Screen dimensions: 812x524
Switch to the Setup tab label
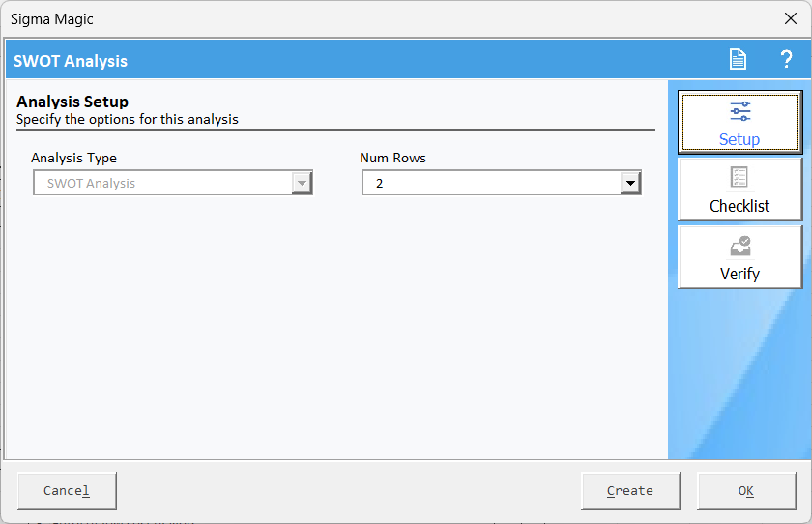coord(739,139)
